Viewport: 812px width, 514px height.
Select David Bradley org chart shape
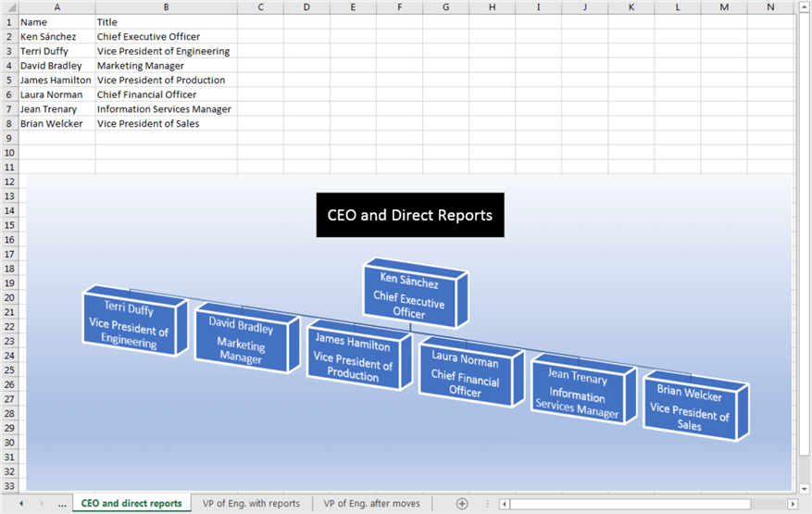(x=247, y=338)
